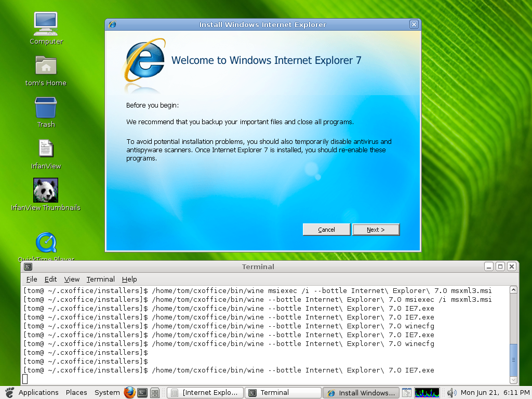Expand the Applications panel menu
Viewport: 532px width, 399px height.
[x=38, y=393]
